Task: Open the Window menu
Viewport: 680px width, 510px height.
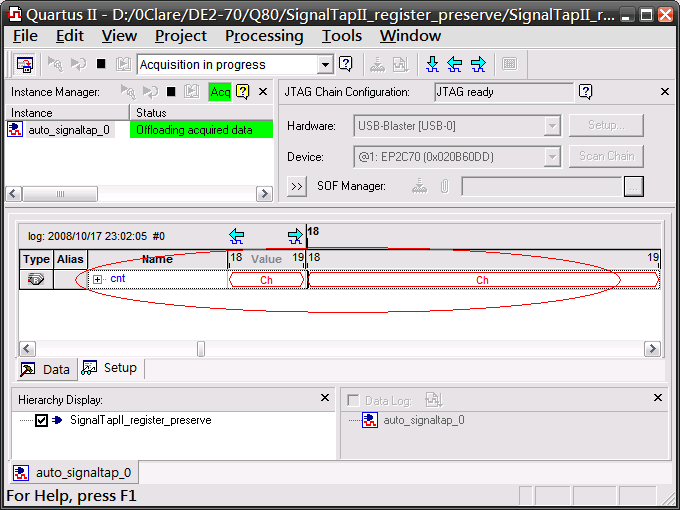Action: [x=410, y=36]
